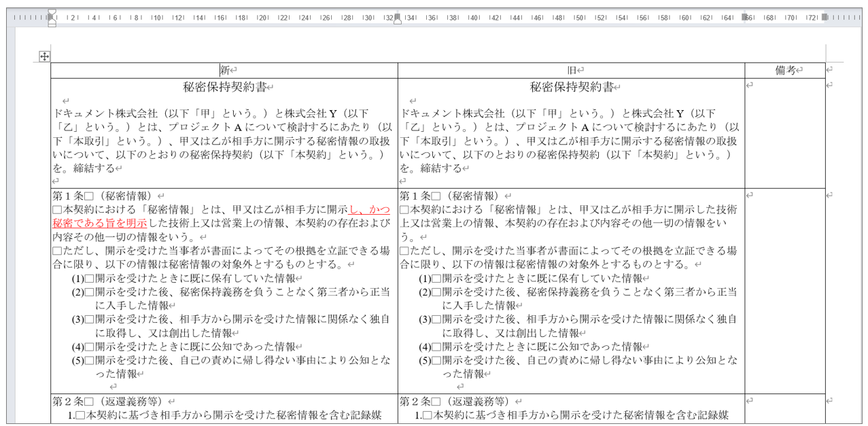Click the left indent rectangle marker on ruler
The image size is (868, 426).
point(52,24)
